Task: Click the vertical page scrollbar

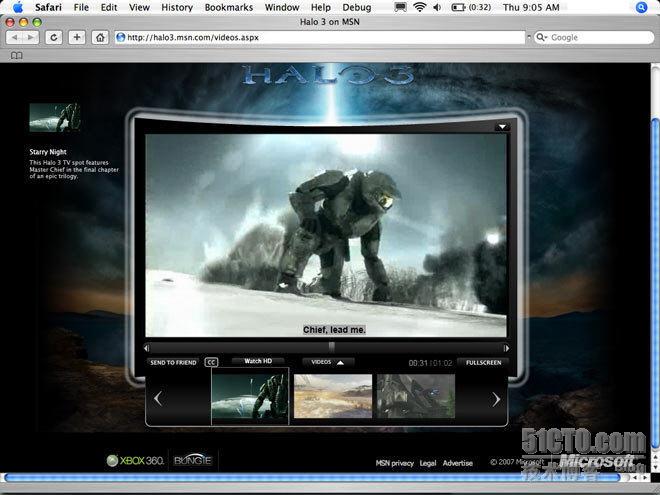Action: pos(655,282)
